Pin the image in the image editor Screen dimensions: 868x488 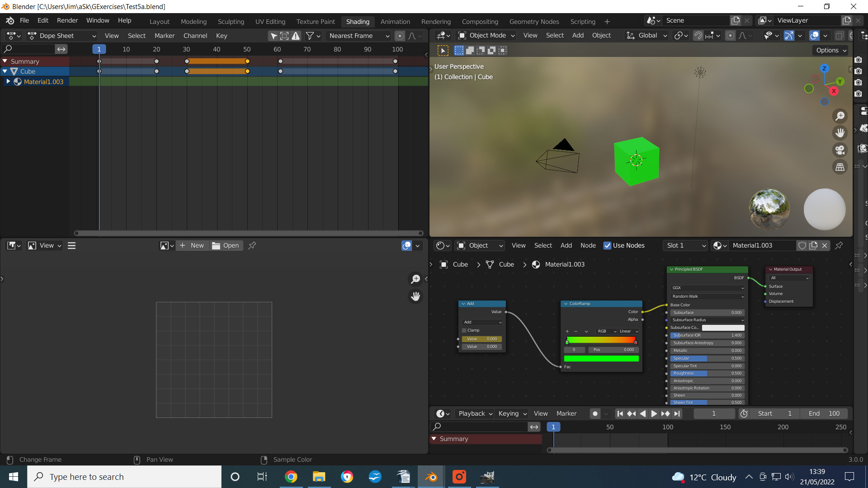coord(252,245)
